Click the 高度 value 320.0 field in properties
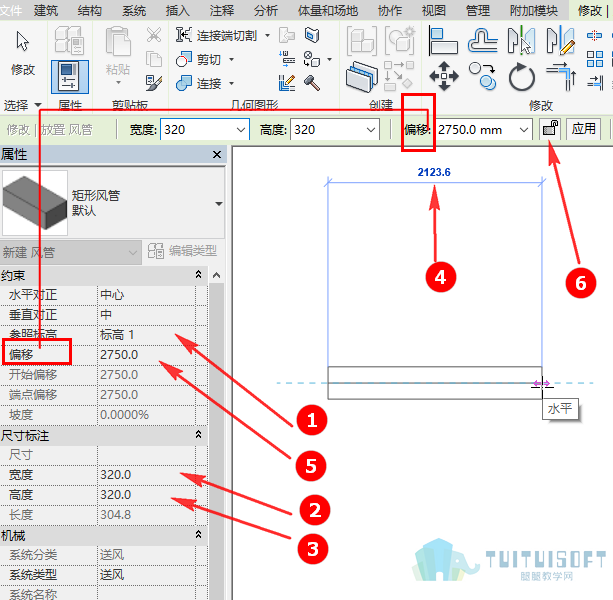The width and height of the screenshot is (613, 600). [146, 495]
